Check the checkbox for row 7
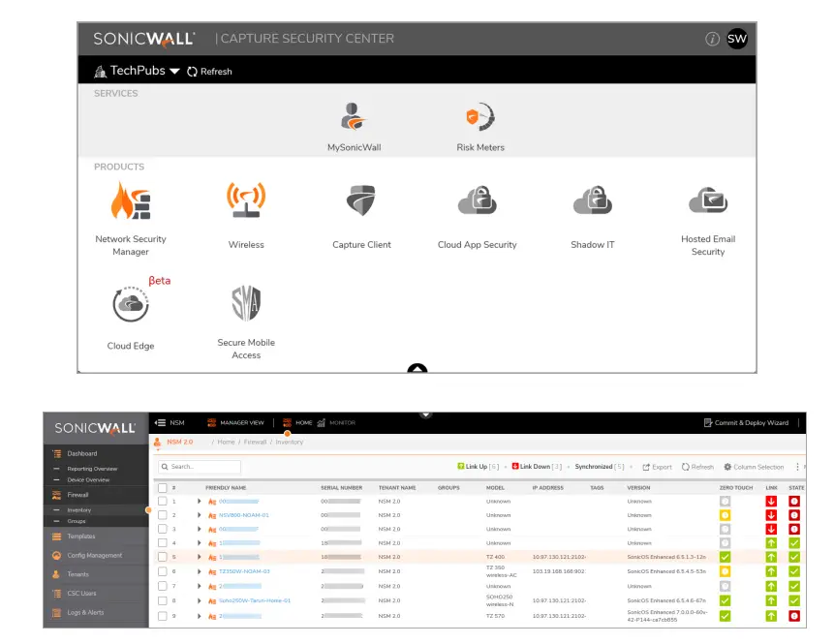This screenshot has height=644, width=834. tap(162, 586)
